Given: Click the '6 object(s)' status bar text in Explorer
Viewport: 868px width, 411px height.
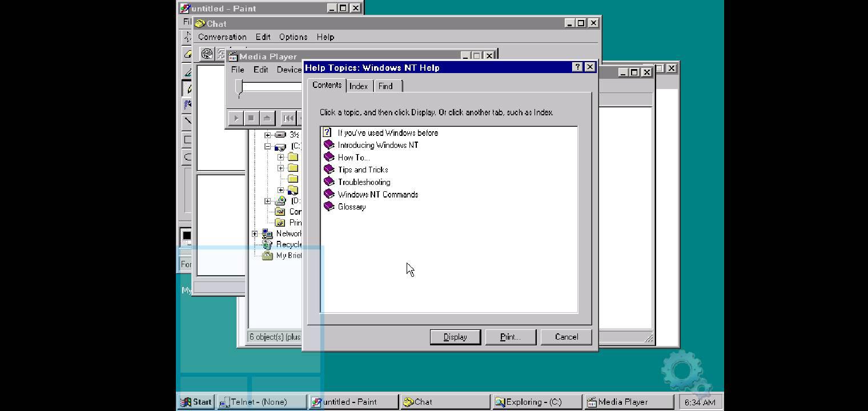Looking at the screenshot, I should point(275,337).
